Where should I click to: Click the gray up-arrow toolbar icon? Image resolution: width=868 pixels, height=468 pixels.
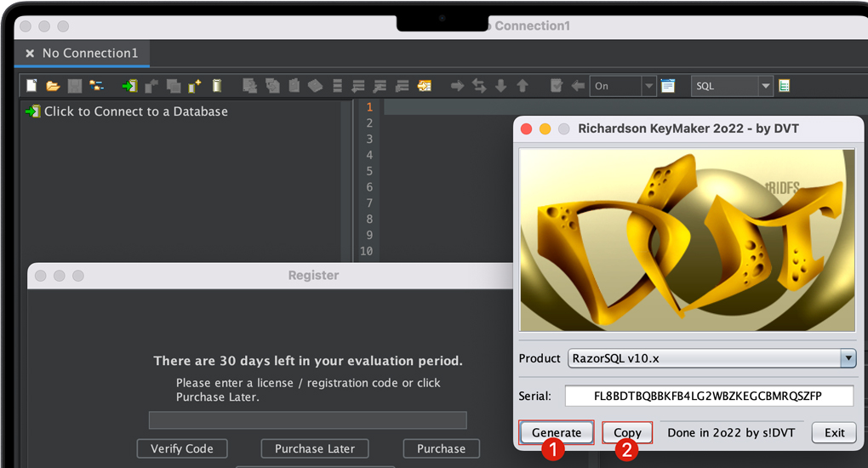pyautogui.click(x=522, y=86)
